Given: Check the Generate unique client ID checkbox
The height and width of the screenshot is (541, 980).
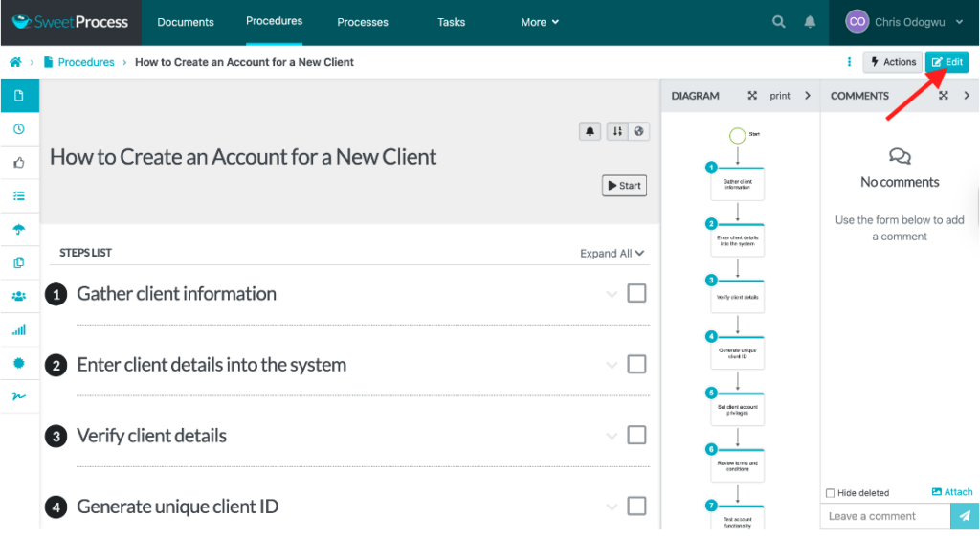Looking at the screenshot, I should [x=636, y=506].
